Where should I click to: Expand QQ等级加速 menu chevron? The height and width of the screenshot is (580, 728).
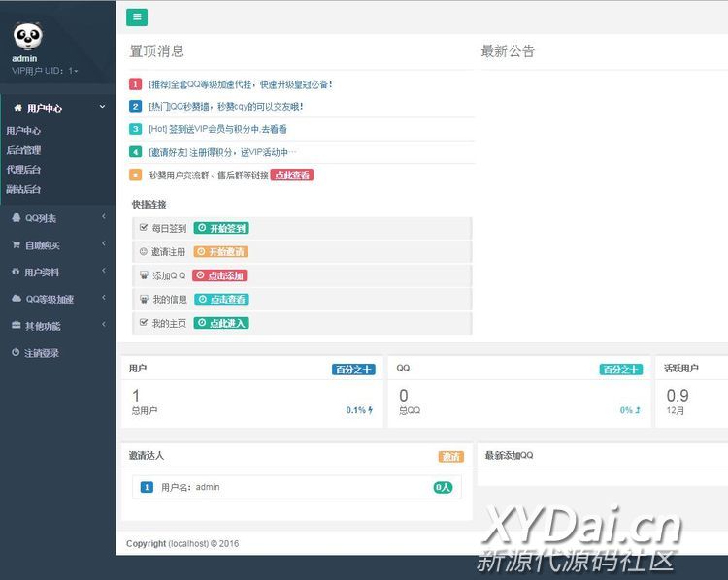pyautogui.click(x=104, y=297)
